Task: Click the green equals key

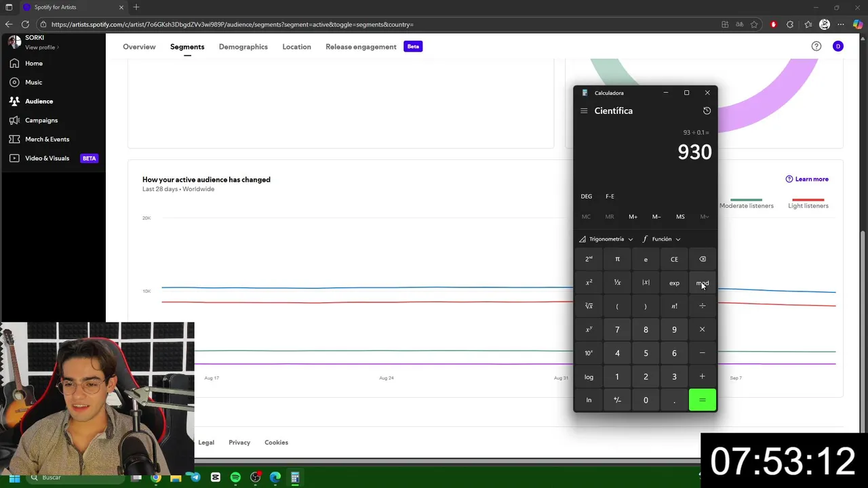Action: (703, 400)
